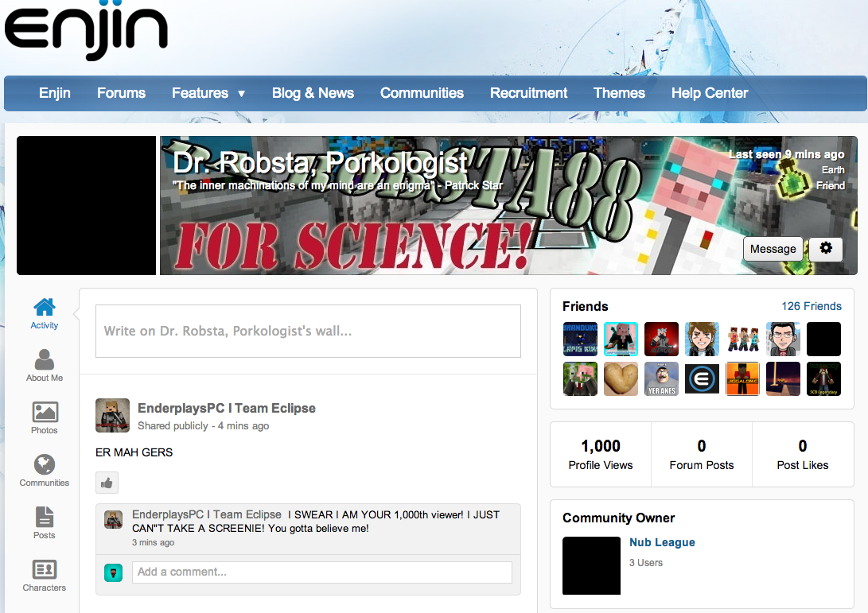Open the About Me person icon
Screen dimensions: 868x613
pyautogui.click(x=45, y=359)
